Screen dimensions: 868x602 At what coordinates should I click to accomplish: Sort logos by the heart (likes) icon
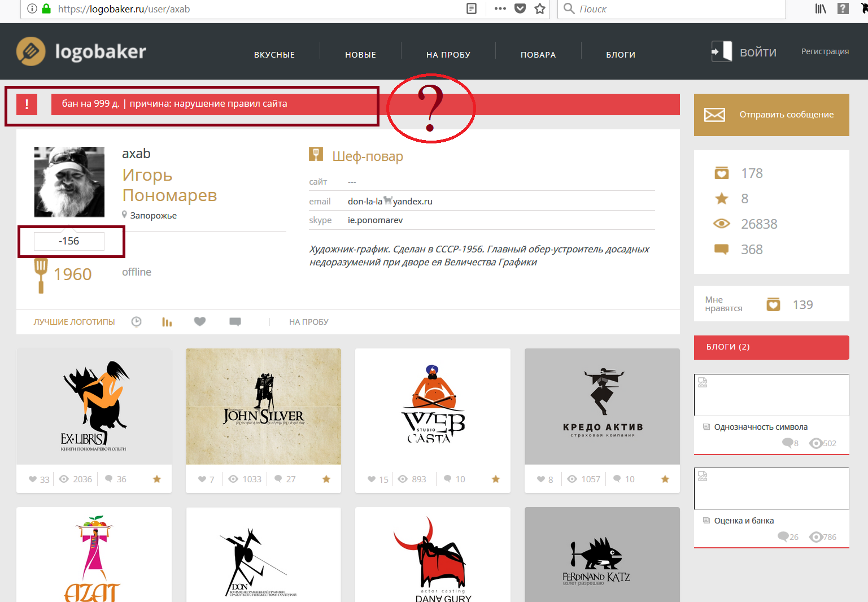click(x=200, y=321)
